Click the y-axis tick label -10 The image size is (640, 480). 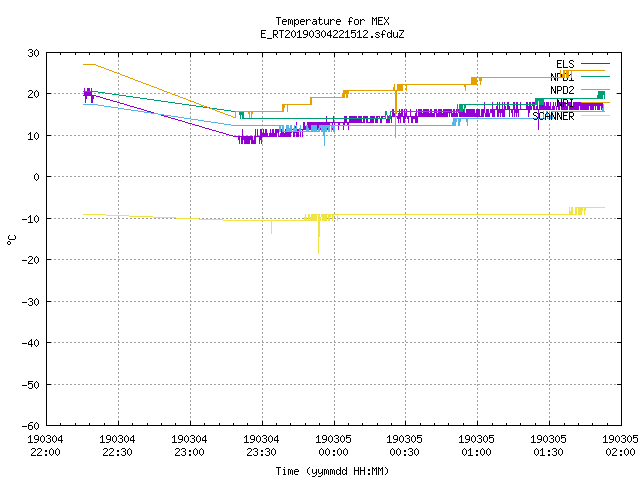pyautogui.click(x=31, y=219)
